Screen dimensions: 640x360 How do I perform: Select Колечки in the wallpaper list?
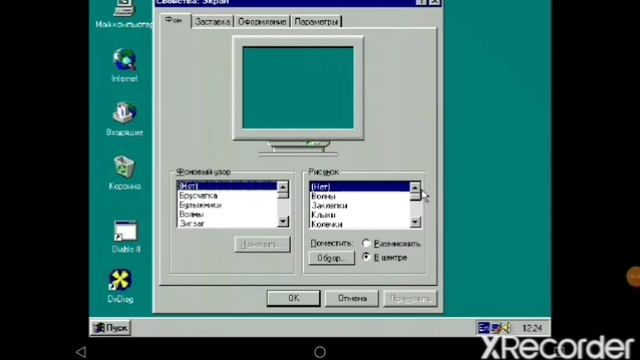(360, 224)
